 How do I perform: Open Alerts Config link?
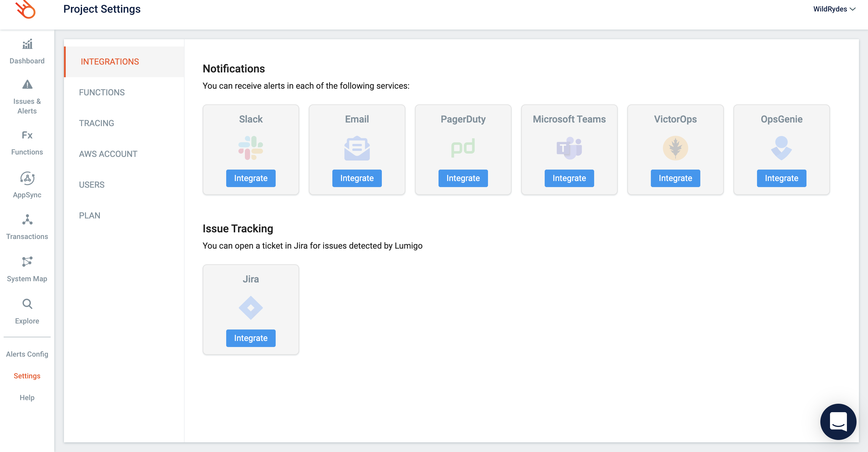pos(27,354)
